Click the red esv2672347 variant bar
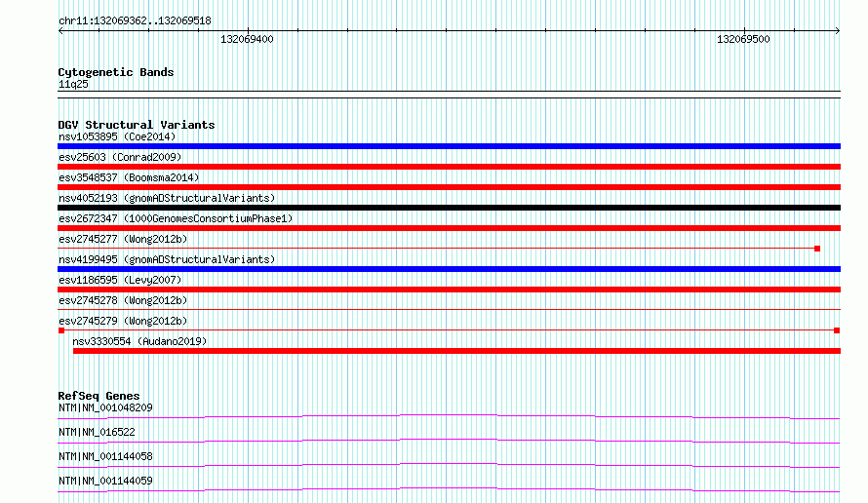 click(x=449, y=228)
